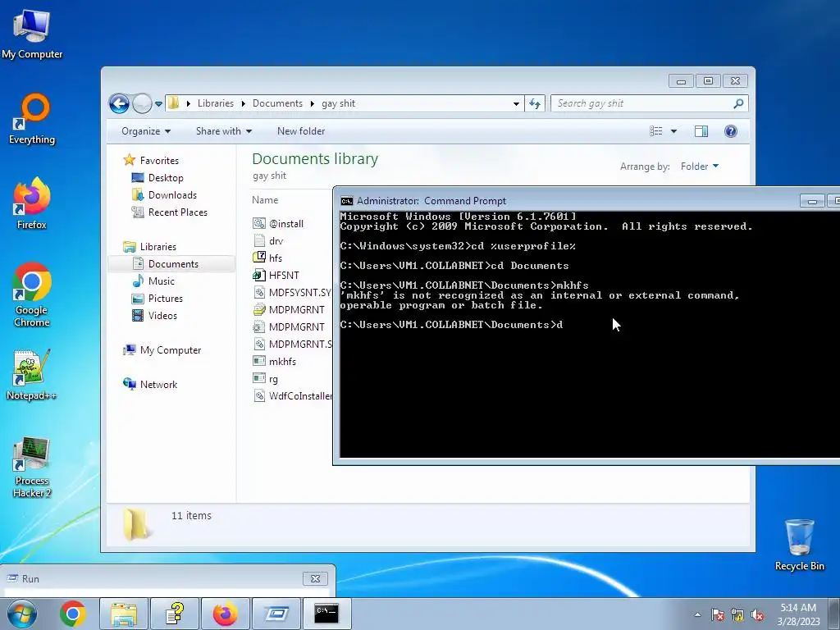840x630 pixels.
Task: Toggle the preview pane icon
Action: pos(701,131)
